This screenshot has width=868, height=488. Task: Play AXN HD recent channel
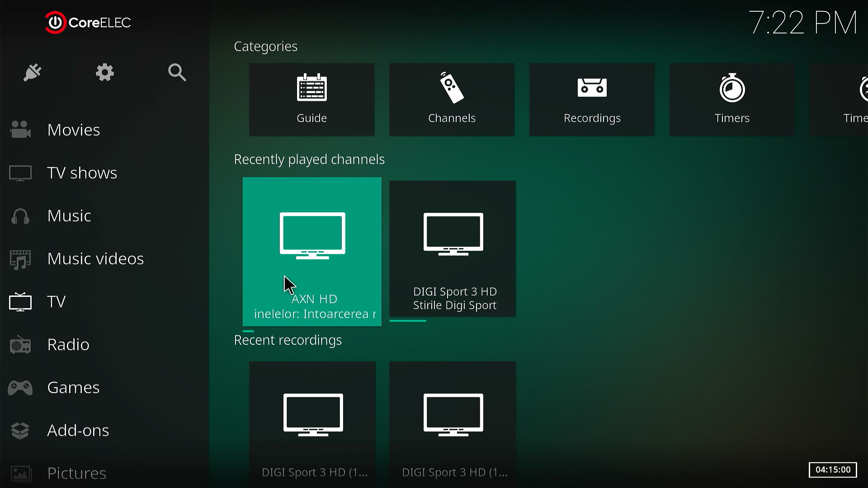(x=312, y=251)
